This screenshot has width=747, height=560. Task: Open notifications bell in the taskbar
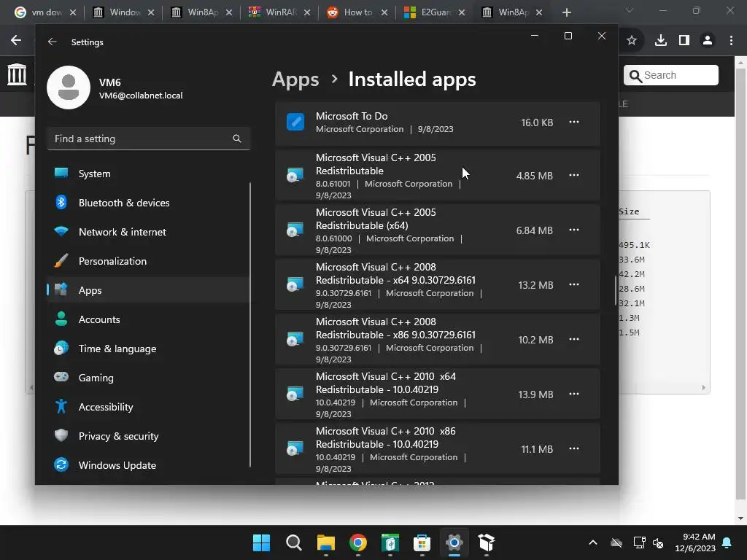click(x=727, y=542)
